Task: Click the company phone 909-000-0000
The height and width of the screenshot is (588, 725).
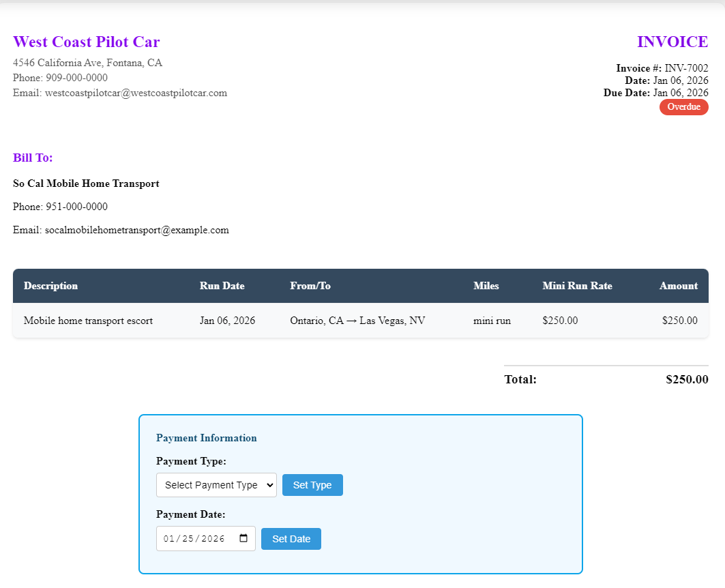Action: pos(77,78)
